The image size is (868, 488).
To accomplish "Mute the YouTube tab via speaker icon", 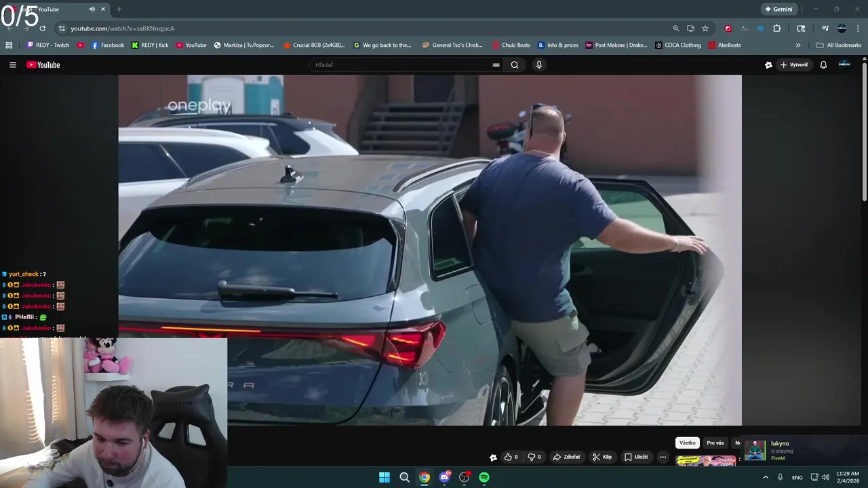I will [x=92, y=9].
